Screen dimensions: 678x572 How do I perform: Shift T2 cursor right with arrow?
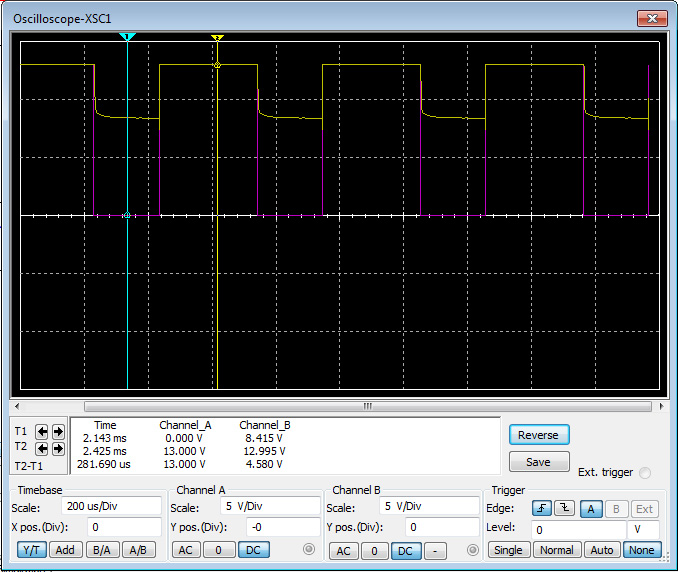(x=58, y=449)
